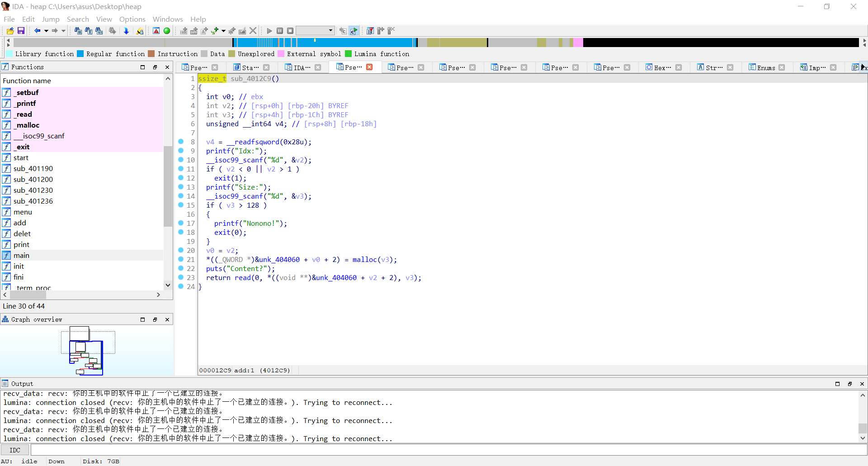The height and width of the screenshot is (466, 868).
Task: Click the red and blue list toolbar icon
Action: point(370,31)
